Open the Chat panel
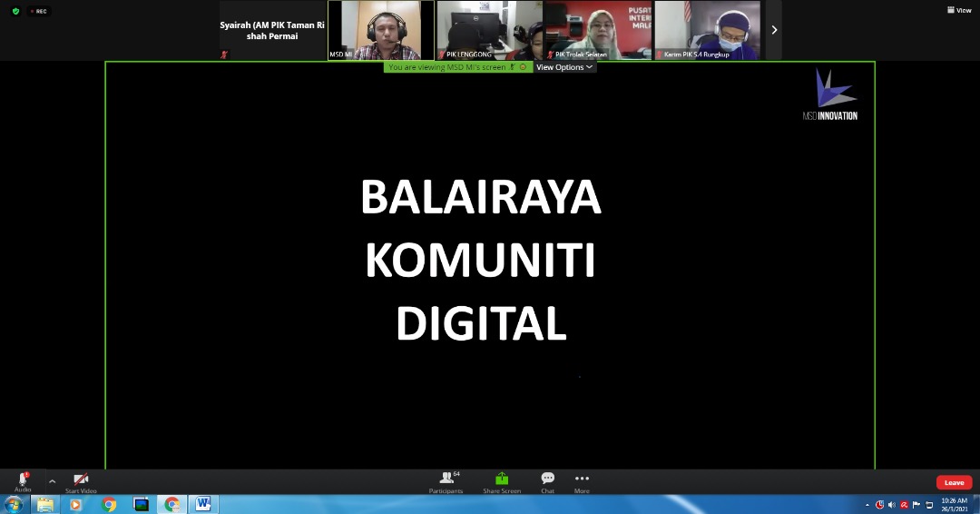The height and width of the screenshot is (514, 980). 547,481
